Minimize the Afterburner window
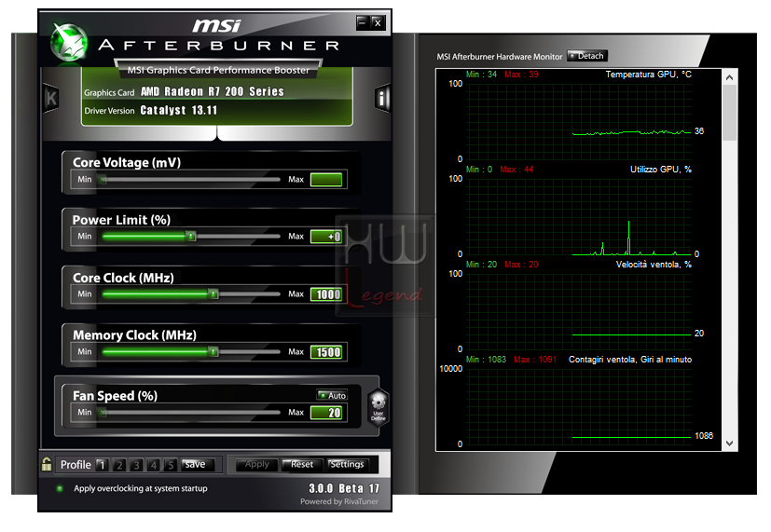Image resolution: width=771 pixels, height=532 pixels. [x=363, y=22]
